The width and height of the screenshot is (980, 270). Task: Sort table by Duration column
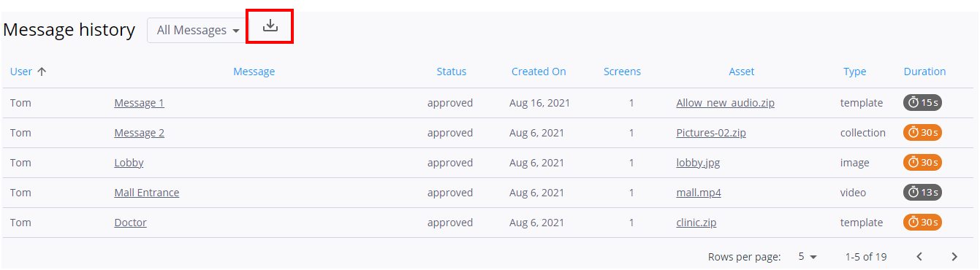point(924,72)
